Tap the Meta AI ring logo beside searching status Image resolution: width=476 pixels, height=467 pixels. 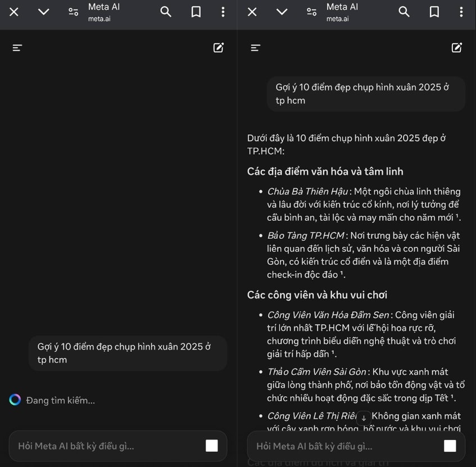(x=15, y=400)
